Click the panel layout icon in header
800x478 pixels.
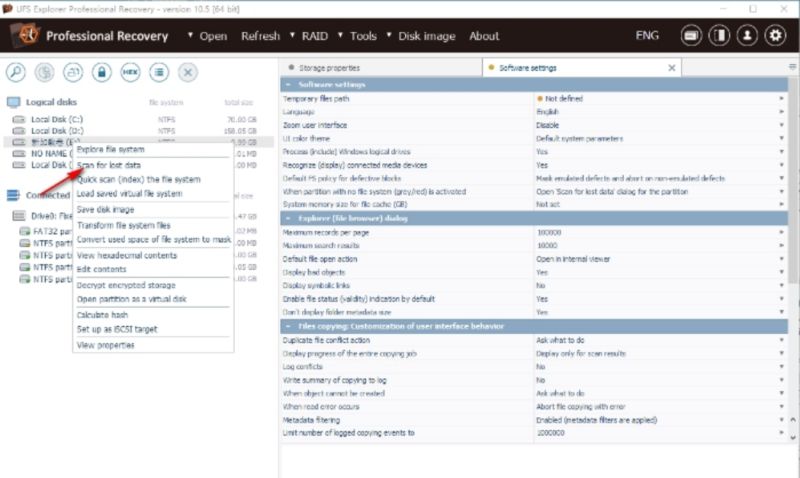pyautogui.click(x=719, y=36)
